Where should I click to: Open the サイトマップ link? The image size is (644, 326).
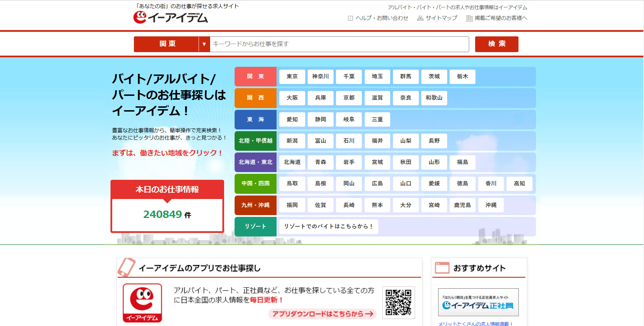[x=441, y=18]
